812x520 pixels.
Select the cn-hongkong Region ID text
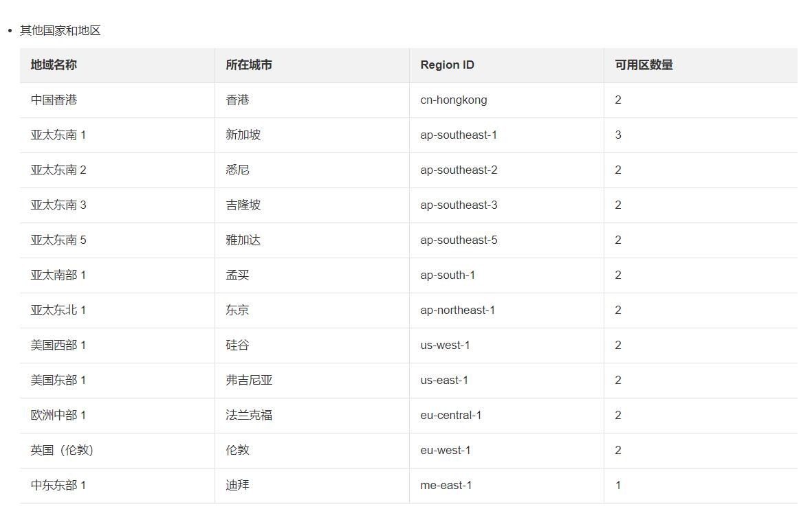tap(453, 100)
